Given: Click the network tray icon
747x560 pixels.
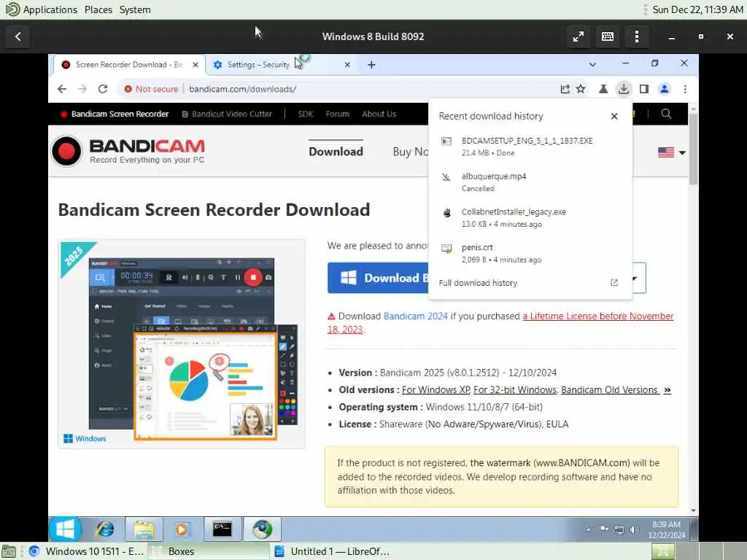Looking at the screenshot, I should click(x=619, y=529).
